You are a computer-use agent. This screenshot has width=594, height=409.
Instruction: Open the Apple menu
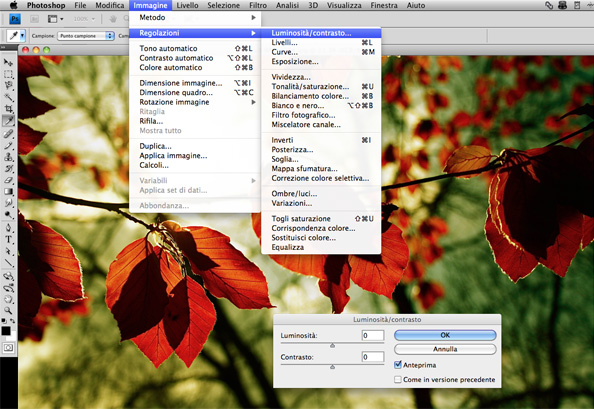pos(14,5)
